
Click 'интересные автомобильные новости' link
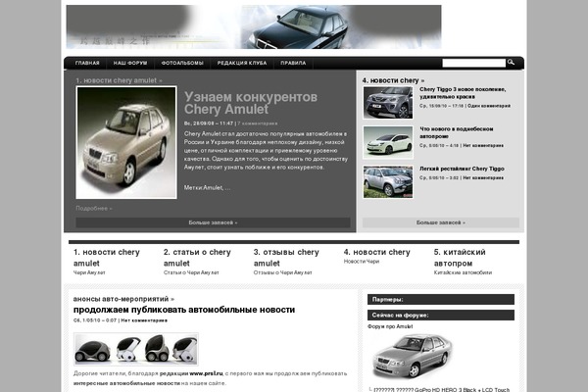[x=126, y=383]
